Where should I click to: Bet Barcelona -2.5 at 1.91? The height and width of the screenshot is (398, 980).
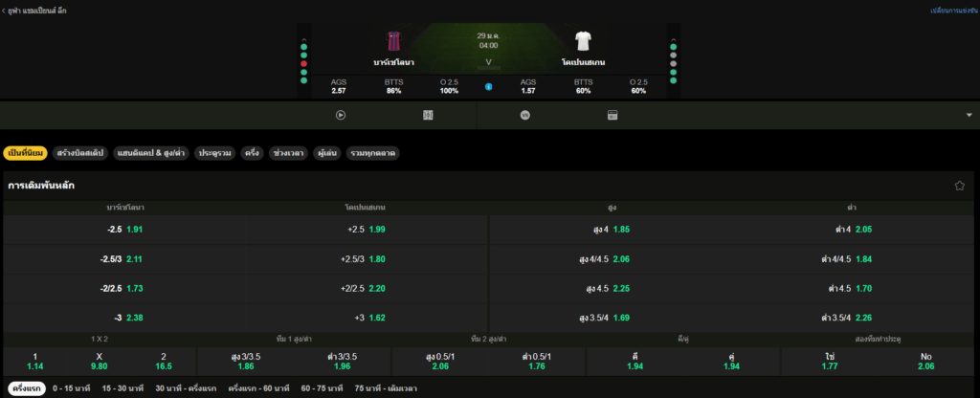pyautogui.click(x=124, y=230)
